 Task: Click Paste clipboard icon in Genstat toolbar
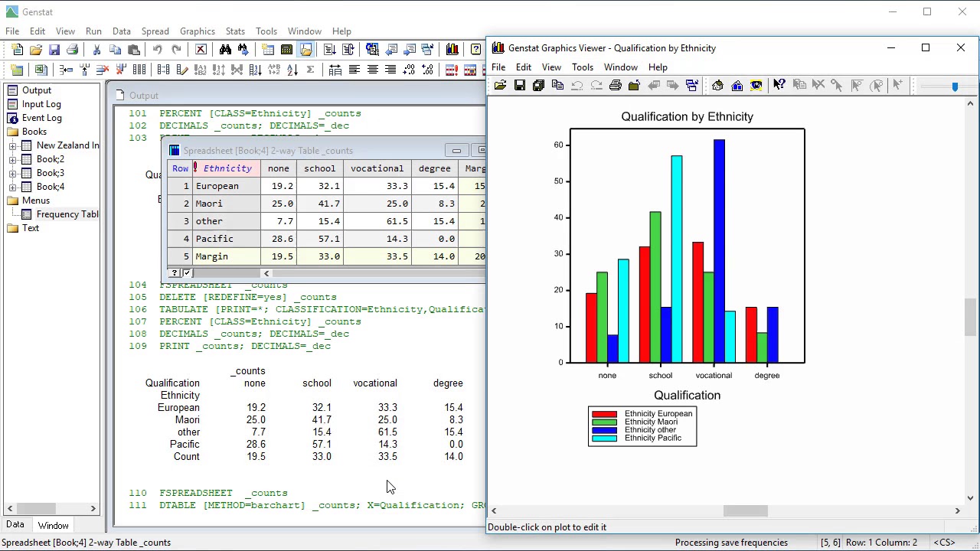pos(133,50)
